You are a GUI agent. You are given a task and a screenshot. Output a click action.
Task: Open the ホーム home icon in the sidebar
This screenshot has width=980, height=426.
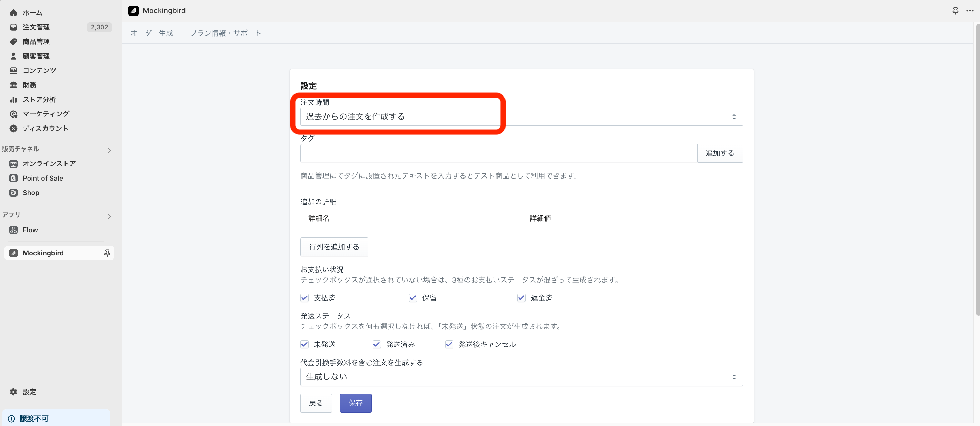[13, 12]
